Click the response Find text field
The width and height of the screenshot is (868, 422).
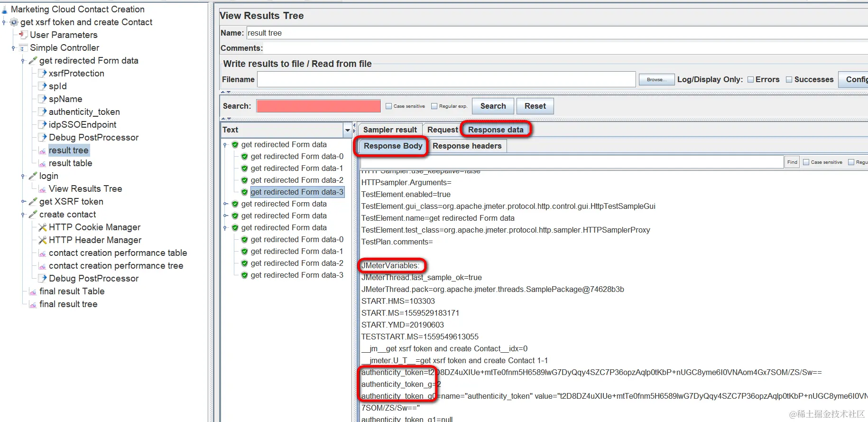point(572,162)
